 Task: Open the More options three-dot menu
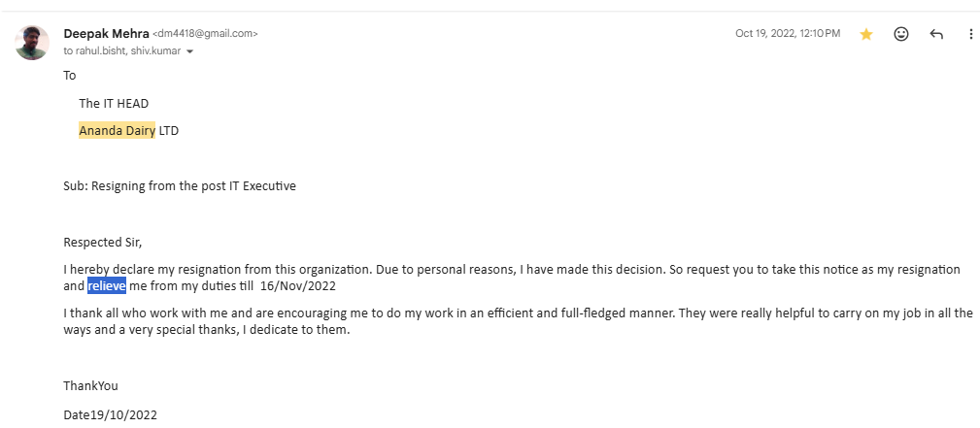click(970, 34)
